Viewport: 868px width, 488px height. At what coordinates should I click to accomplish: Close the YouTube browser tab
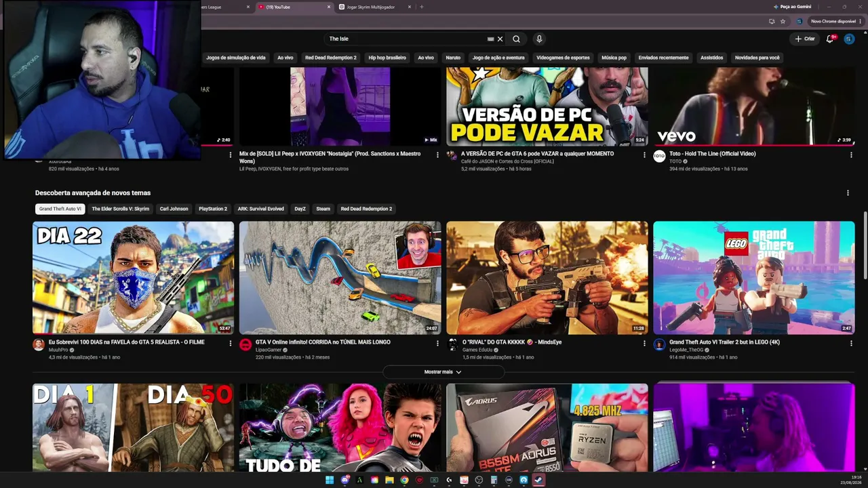[329, 7]
